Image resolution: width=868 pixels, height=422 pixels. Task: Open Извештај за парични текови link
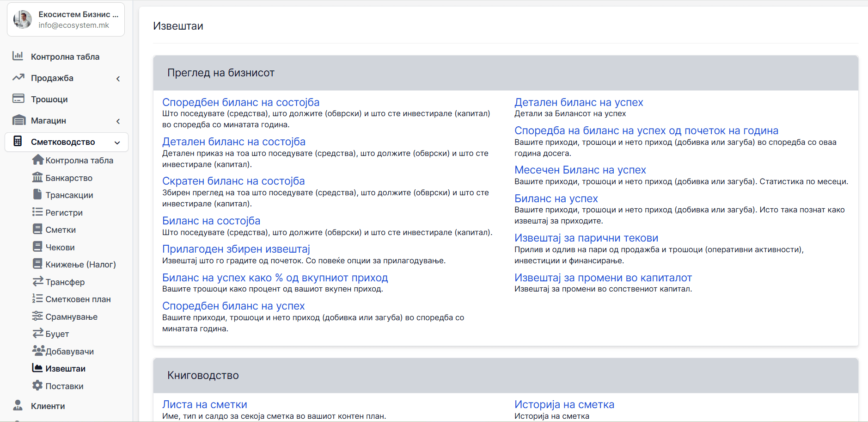(586, 238)
